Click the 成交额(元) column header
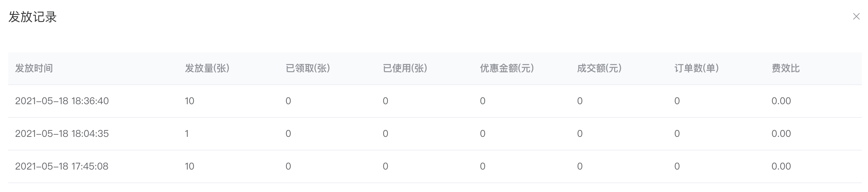This screenshot has width=868, height=192. tap(599, 68)
